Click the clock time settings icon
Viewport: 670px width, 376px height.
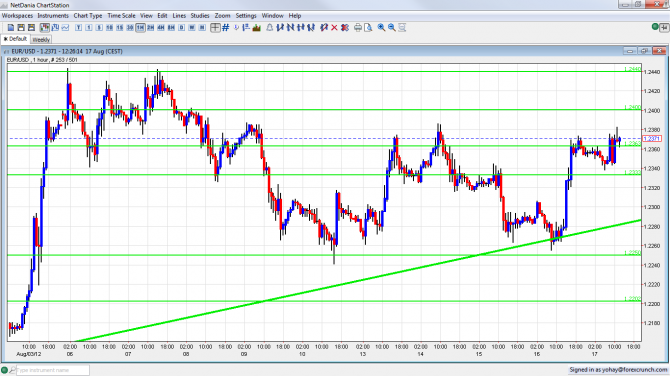point(236,27)
